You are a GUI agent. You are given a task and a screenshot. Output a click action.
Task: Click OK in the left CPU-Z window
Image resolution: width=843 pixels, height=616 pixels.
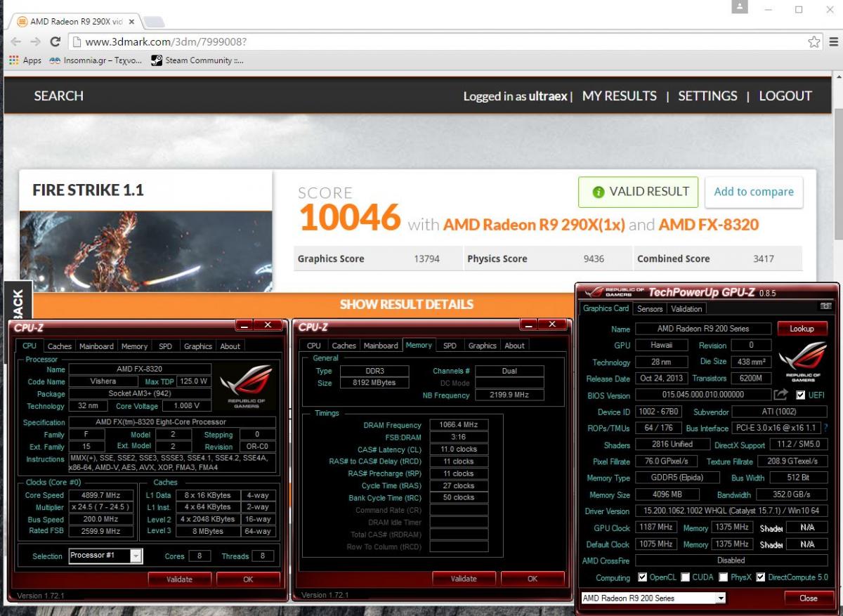coord(248,579)
